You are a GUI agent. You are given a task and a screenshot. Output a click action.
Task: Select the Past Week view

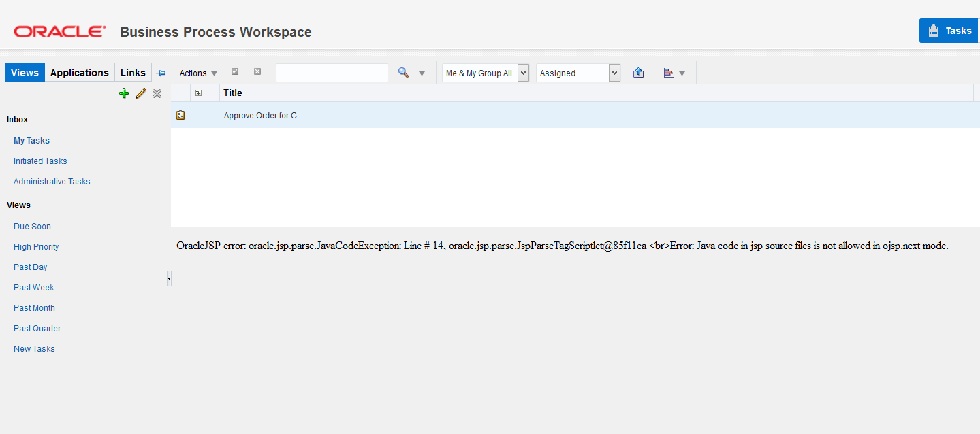(34, 288)
